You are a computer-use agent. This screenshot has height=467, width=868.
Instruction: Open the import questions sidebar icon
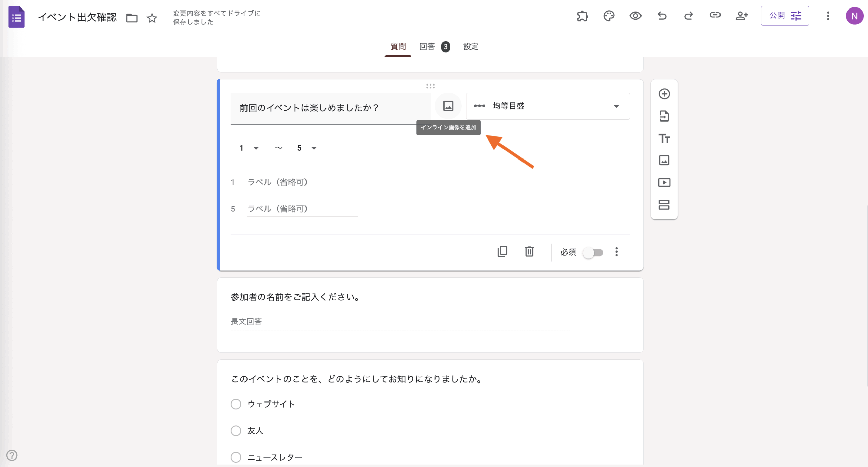pyautogui.click(x=664, y=116)
